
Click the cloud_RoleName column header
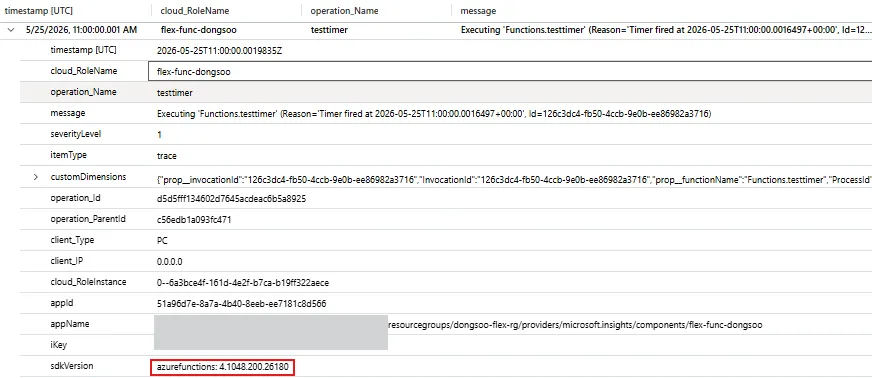[195, 11]
